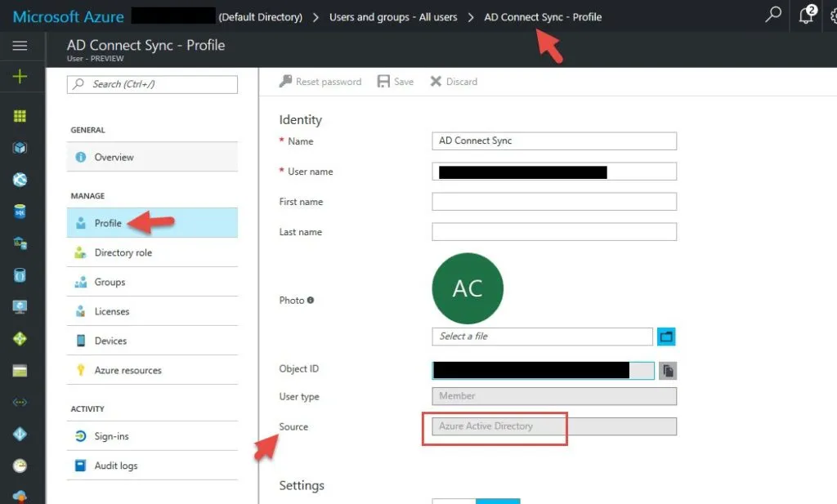Click the green plus New resource icon
The width and height of the screenshot is (837, 504).
(20, 77)
